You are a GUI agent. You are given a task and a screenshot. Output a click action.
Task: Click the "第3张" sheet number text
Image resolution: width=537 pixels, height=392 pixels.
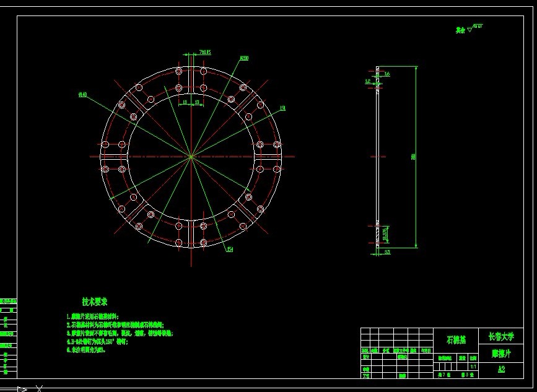(x=468, y=375)
